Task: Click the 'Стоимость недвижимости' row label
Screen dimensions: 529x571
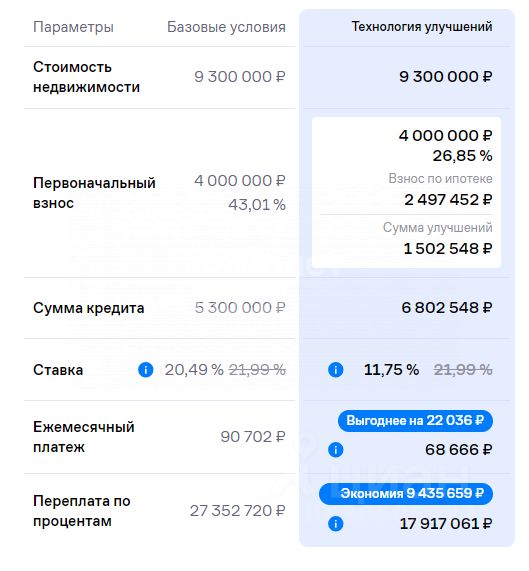Action: (87, 77)
